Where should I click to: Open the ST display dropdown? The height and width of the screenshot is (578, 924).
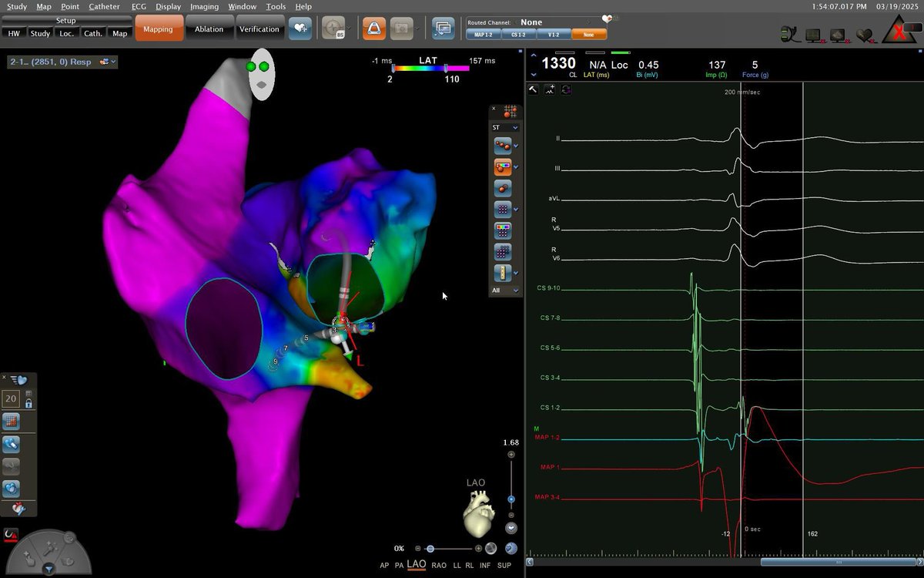click(505, 127)
